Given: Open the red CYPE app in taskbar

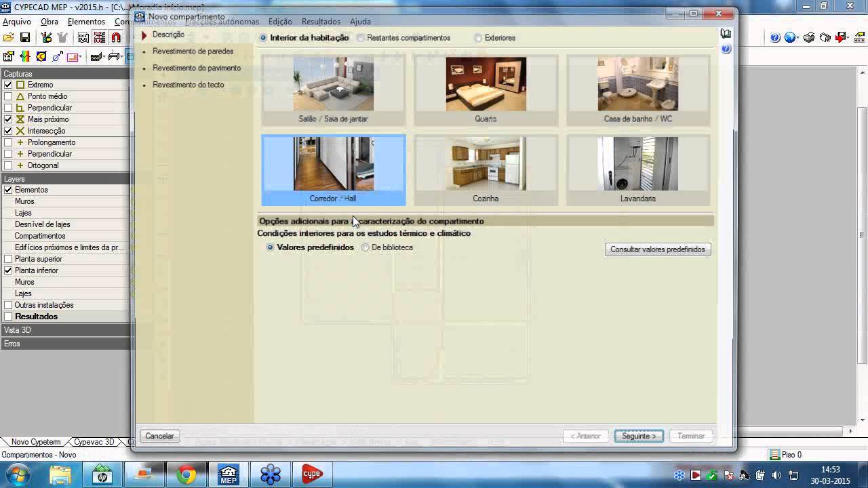Looking at the screenshot, I should (x=312, y=474).
